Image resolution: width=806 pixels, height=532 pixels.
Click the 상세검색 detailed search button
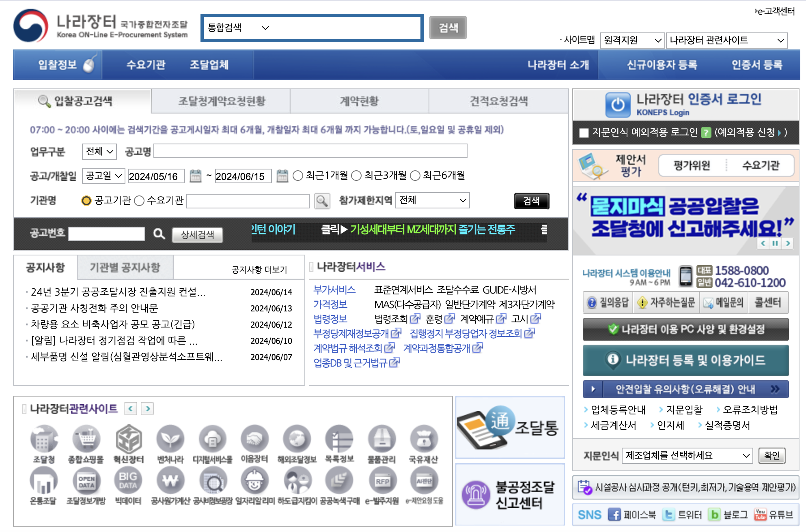click(197, 234)
